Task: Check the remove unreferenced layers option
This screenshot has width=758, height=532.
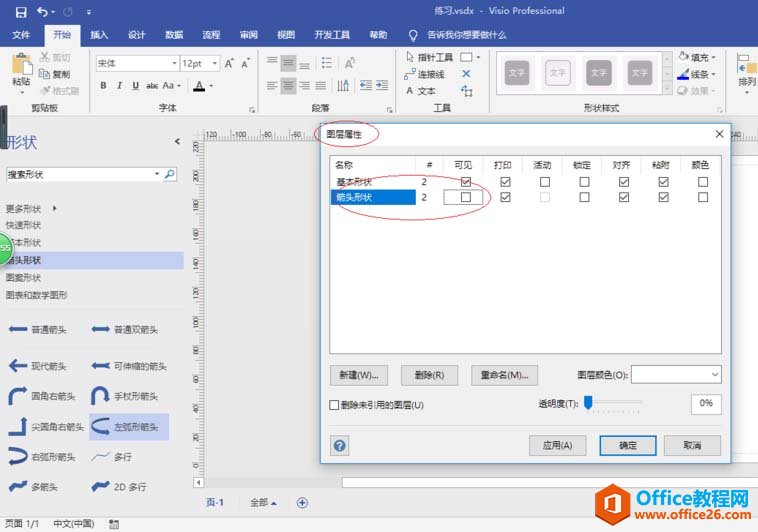Action: 335,405
